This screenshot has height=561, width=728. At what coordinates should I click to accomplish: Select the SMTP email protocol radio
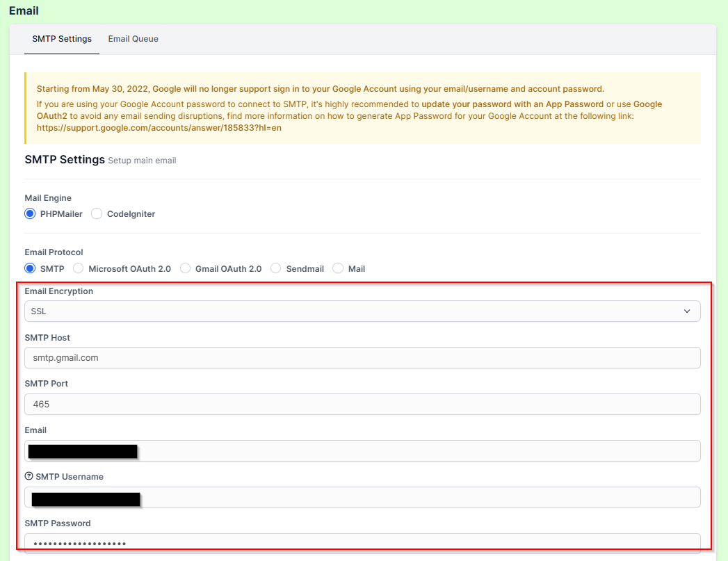click(30, 268)
